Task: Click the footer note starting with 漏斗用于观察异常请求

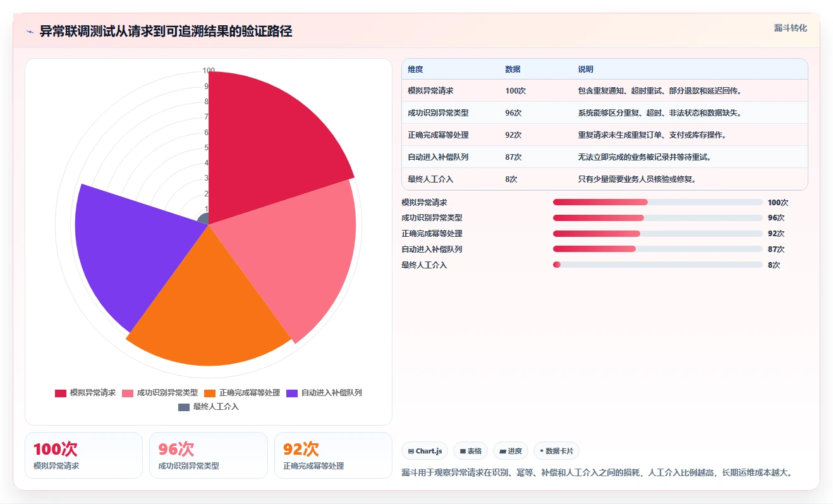Action: coord(597,472)
